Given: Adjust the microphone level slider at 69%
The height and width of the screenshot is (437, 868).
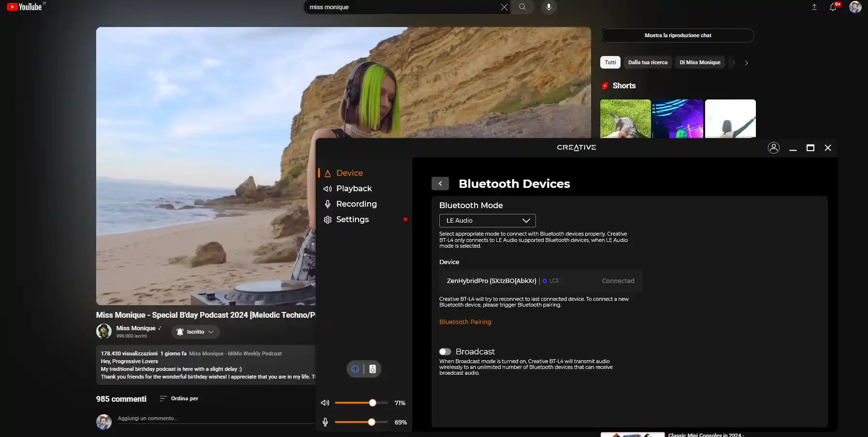Looking at the screenshot, I should (361, 422).
